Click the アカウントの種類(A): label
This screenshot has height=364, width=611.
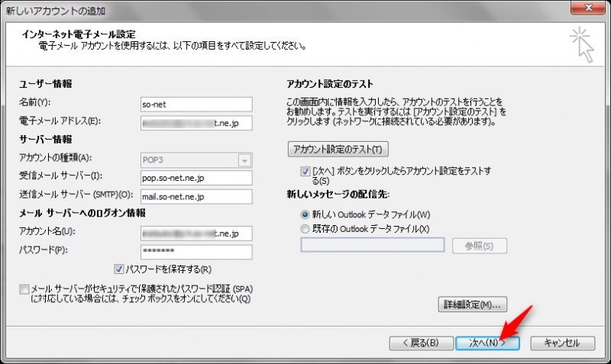tap(55, 158)
